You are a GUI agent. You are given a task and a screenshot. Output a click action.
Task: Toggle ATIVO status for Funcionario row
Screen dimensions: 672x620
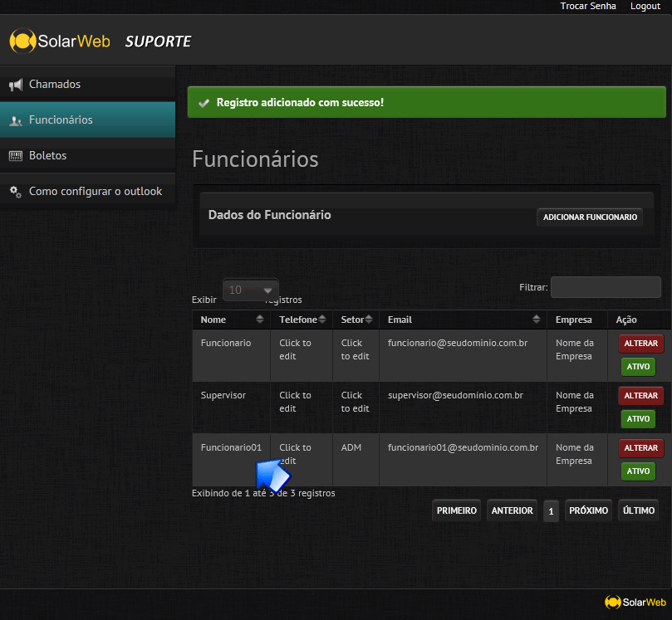point(638,367)
